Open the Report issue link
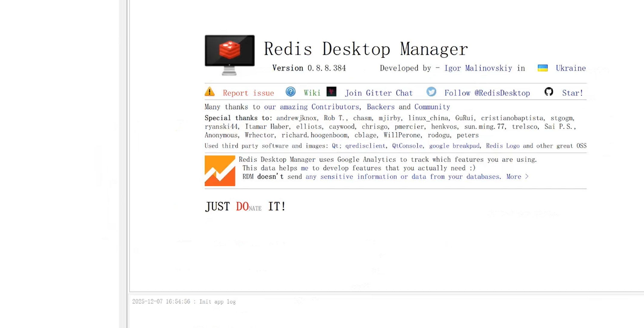 (248, 93)
